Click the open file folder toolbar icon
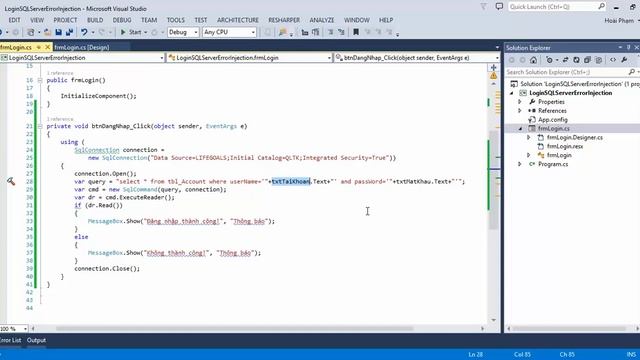640x360 pixels. pos(47,32)
